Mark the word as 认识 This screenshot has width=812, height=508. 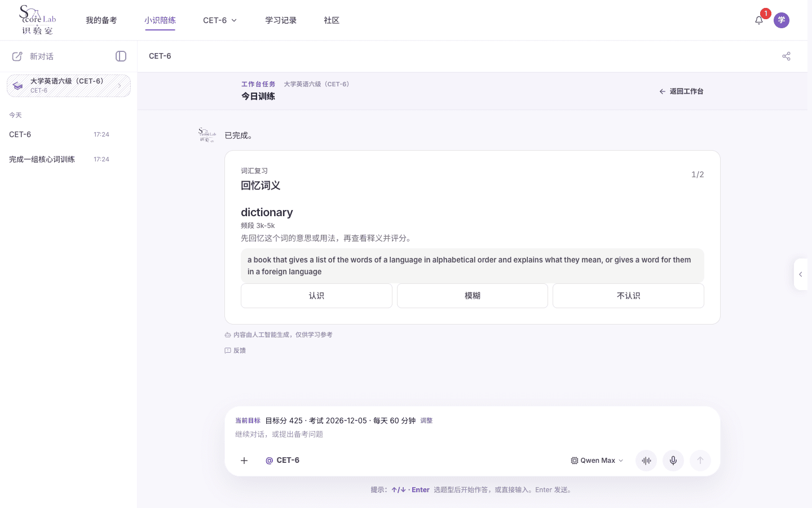[x=316, y=296]
